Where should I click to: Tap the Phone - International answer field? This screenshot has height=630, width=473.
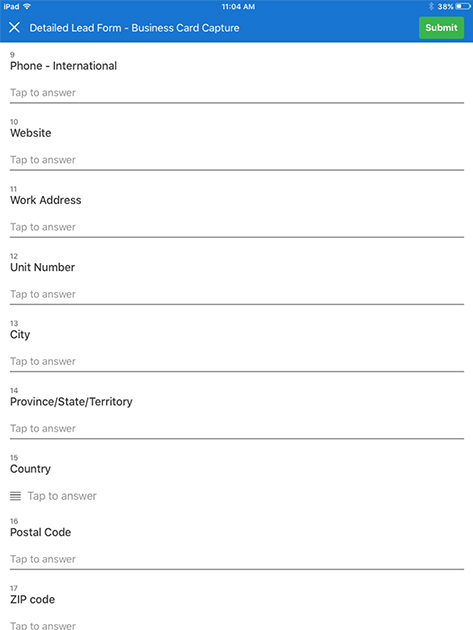point(237,93)
